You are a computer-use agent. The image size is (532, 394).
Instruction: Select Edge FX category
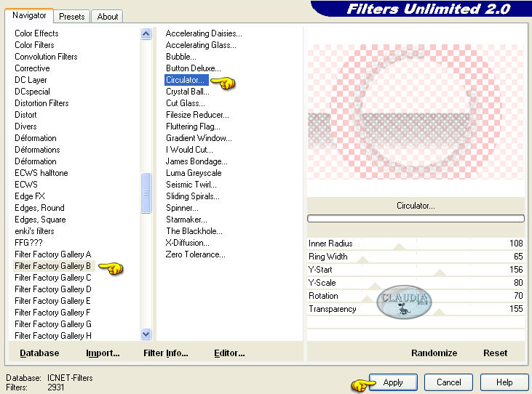[x=30, y=196]
